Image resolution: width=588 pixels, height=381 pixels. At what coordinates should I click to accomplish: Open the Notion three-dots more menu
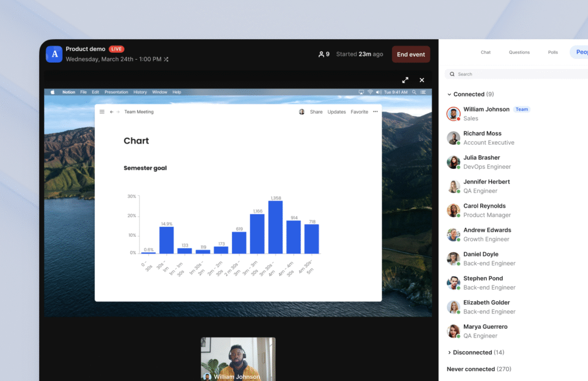coord(376,111)
